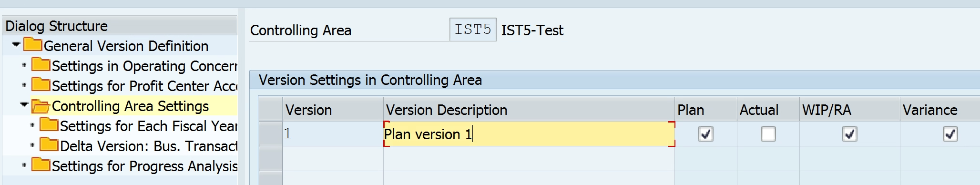Viewport: 980px width, 185px height.
Task: Toggle the WIP/RA checkbox for version 1
Action: 850,134
